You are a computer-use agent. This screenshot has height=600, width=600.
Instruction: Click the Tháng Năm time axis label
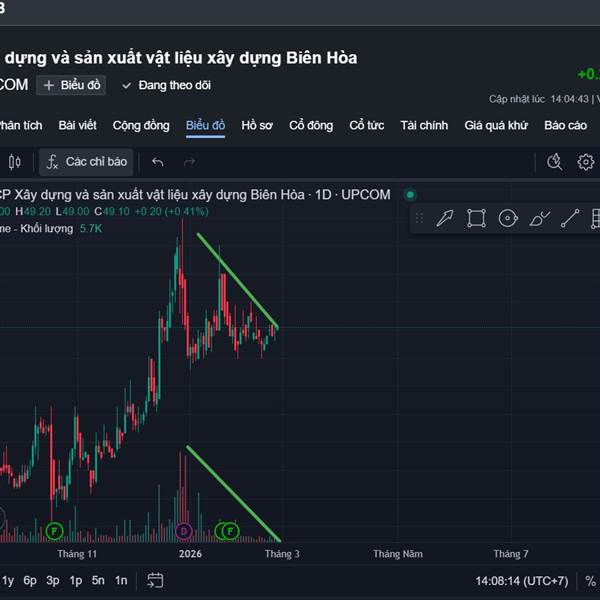pos(398,554)
